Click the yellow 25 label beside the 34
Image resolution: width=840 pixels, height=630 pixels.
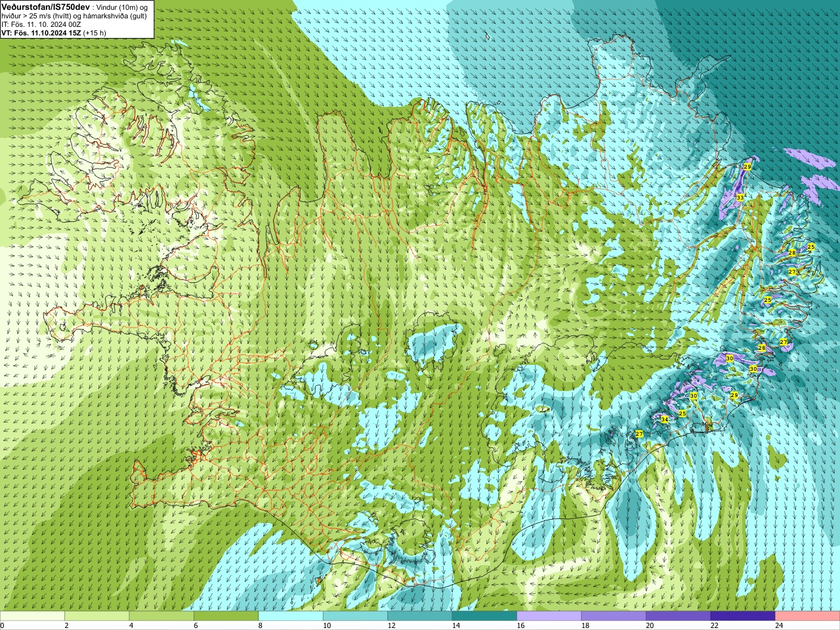click(682, 413)
